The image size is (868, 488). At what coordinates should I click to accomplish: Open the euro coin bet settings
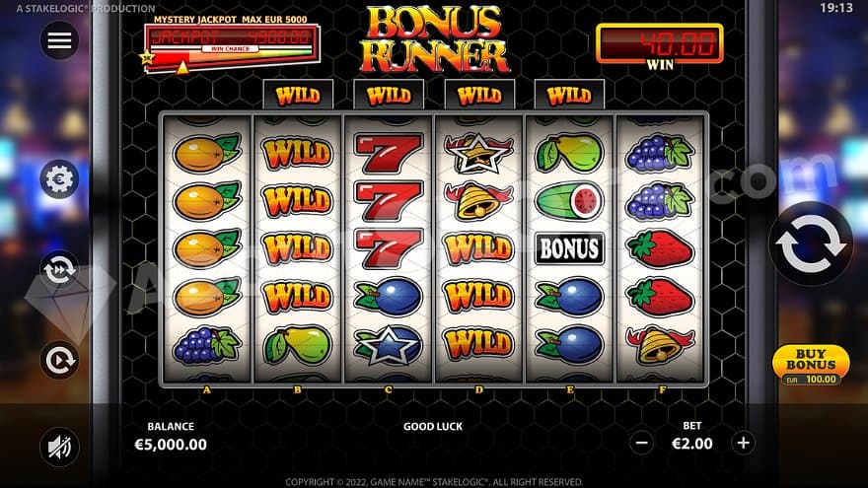pos(59,178)
